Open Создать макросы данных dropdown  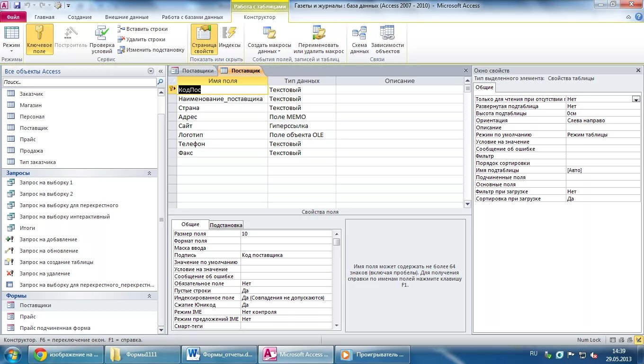[x=269, y=39]
